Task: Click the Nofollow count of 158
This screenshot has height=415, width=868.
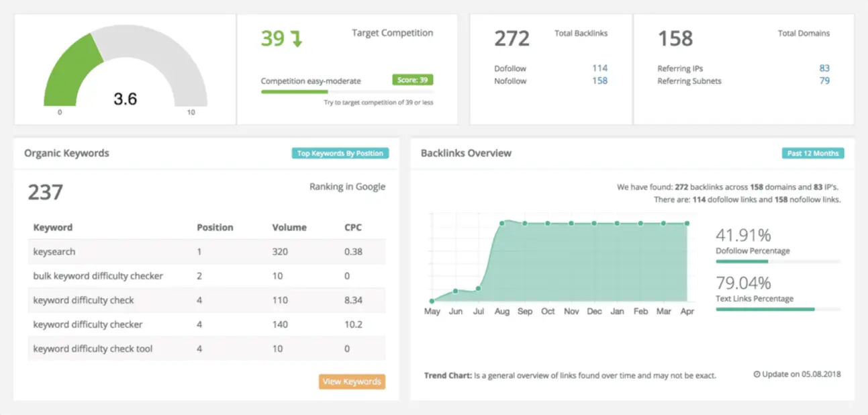Action: 598,81
